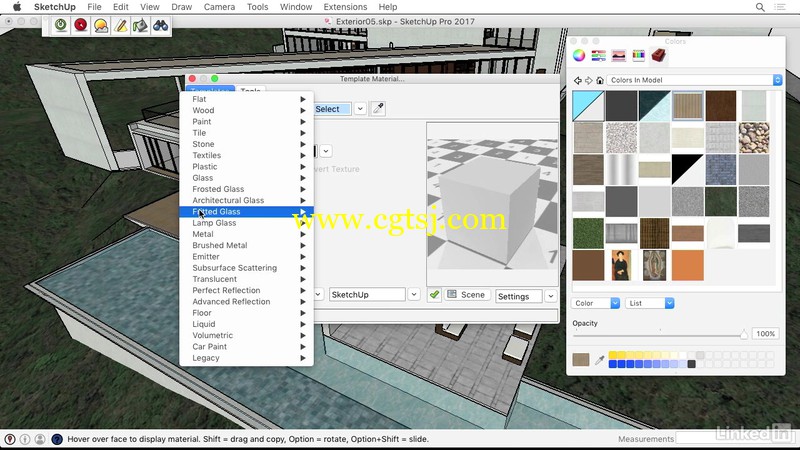This screenshot has height=450, width=800.
Task: Switch to the image palettes picker
Action: [618, 55]
